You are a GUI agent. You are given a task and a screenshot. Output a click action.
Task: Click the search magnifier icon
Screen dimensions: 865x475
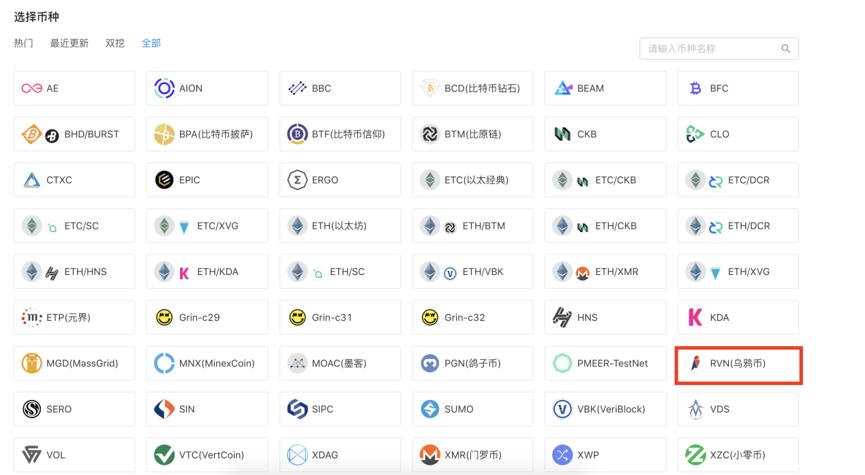(786, 49)
